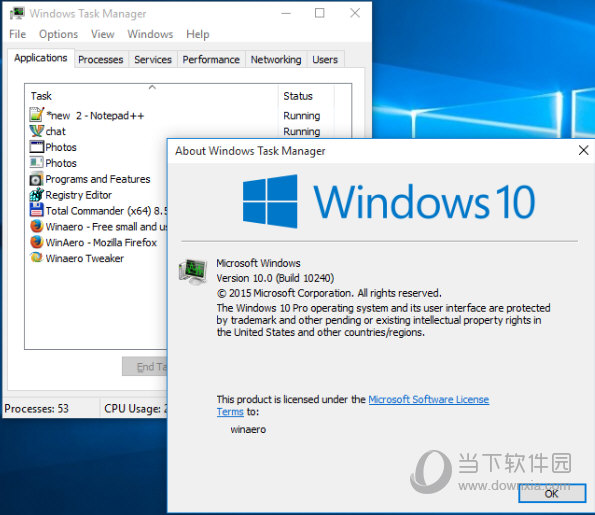Click the chat app icon in list
Viewport: 595px width, 515px height.
[37, 131]
